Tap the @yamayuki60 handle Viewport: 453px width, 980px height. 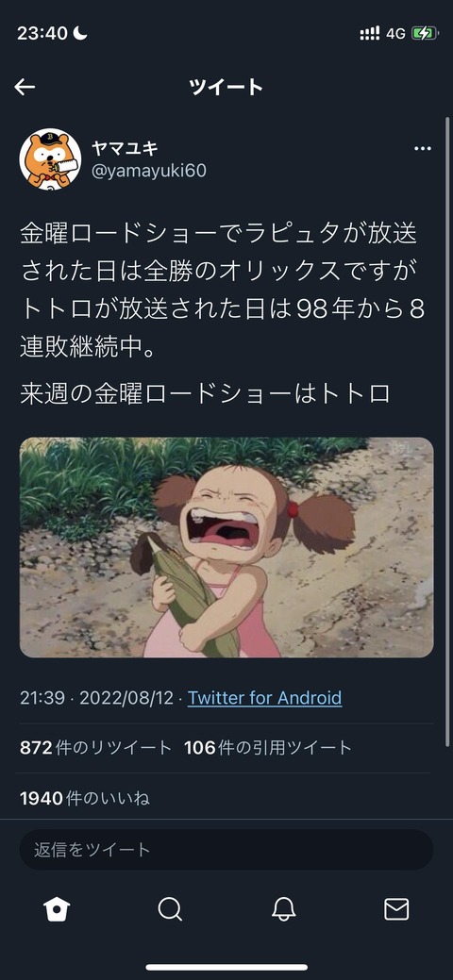coord(149,172)
